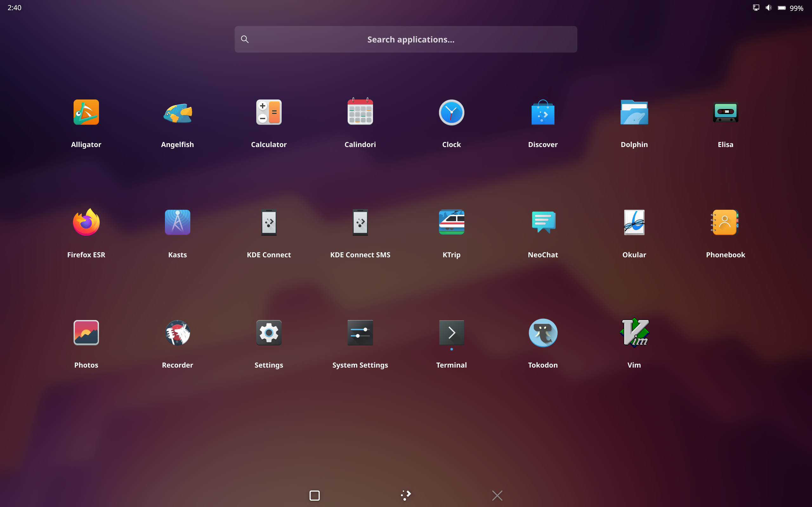
Task: Click the volume icon in status bar
Action: pos(768,8)
